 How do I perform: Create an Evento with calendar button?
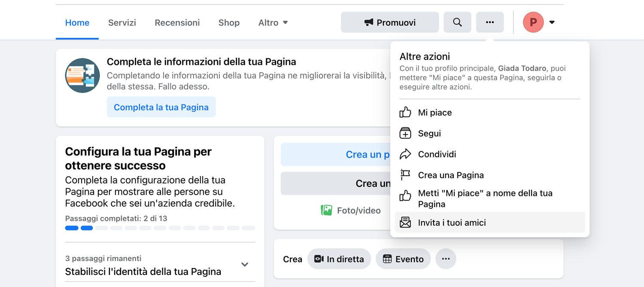coord(403,259)
